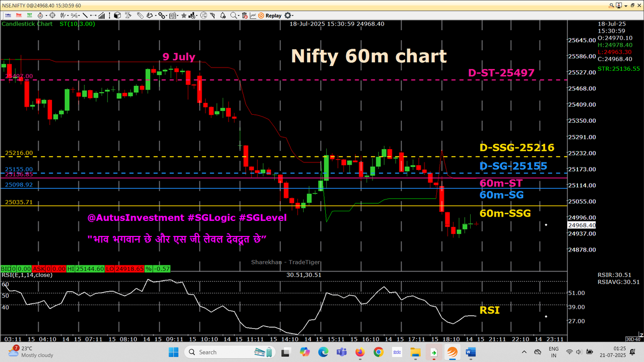
Task: Click the 30D-60 timeframe label
Action: point(633,339)
